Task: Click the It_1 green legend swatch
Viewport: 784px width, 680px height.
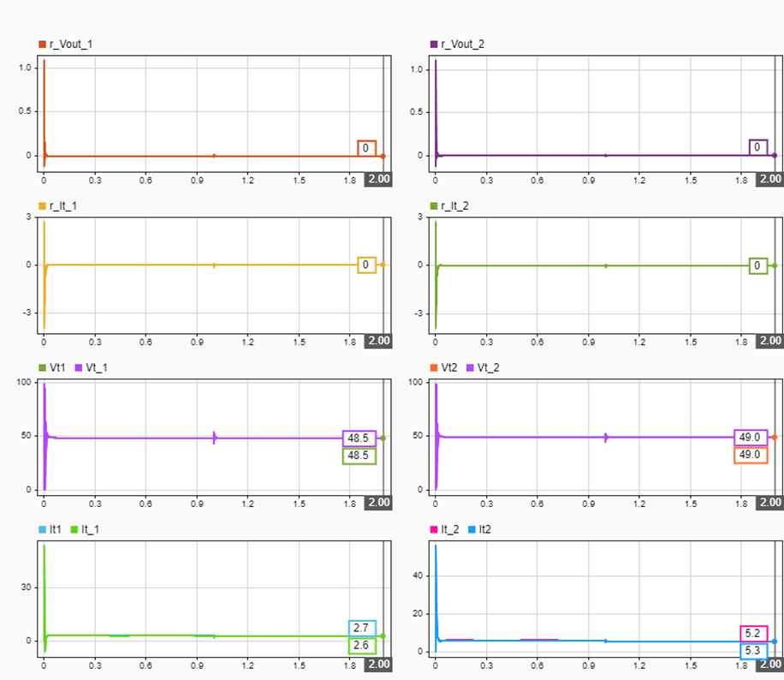Action: pyautogui.click(x=74, y=529)
